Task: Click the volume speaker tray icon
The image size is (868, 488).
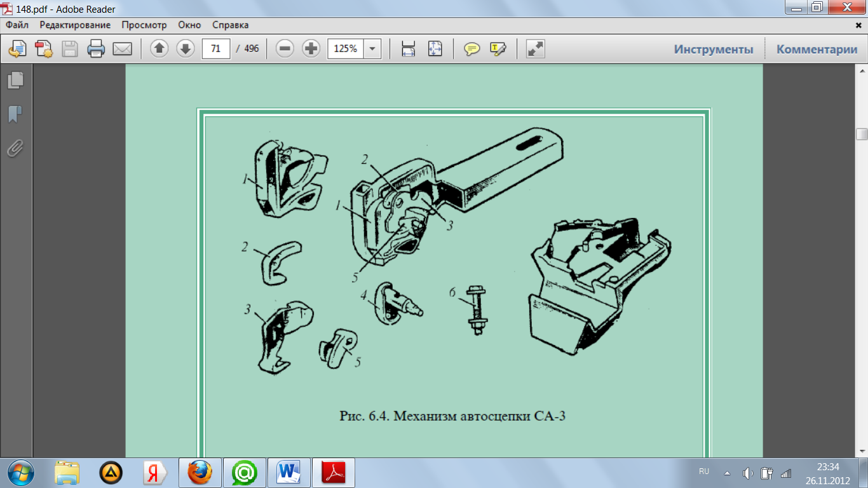Action: (748, 473)
